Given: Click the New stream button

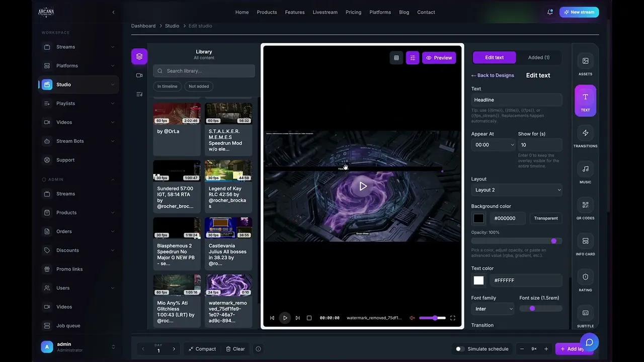Looking at the screenshot, I should [579, 12].
